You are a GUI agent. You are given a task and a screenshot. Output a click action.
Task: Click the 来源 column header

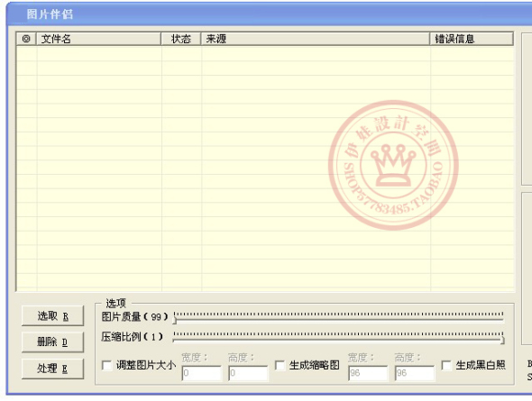tap(316, 39)
